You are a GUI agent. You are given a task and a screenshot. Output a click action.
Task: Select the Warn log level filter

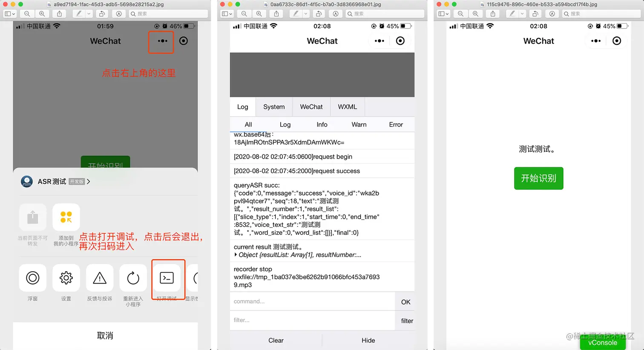(x=359, y=124)
